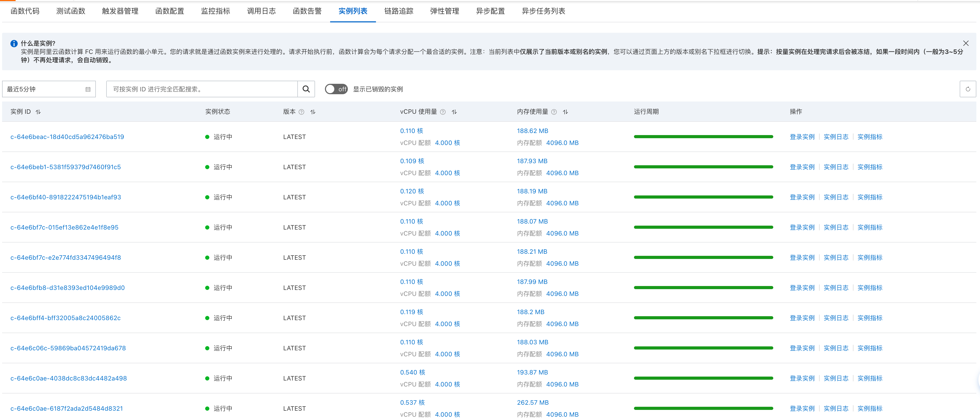The image size is (980, 419).
Task: Click the run-cycle bar for instance ending 6ba519
Action: coord(703,136)
